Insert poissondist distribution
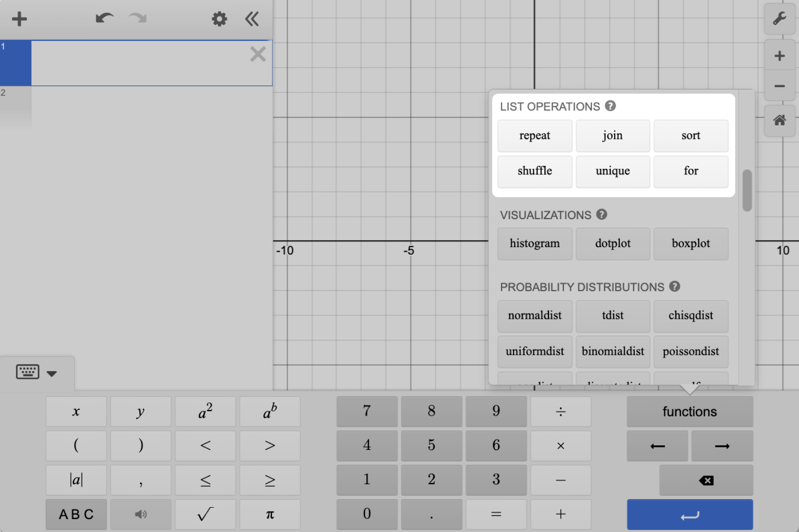 pos(691,352)
